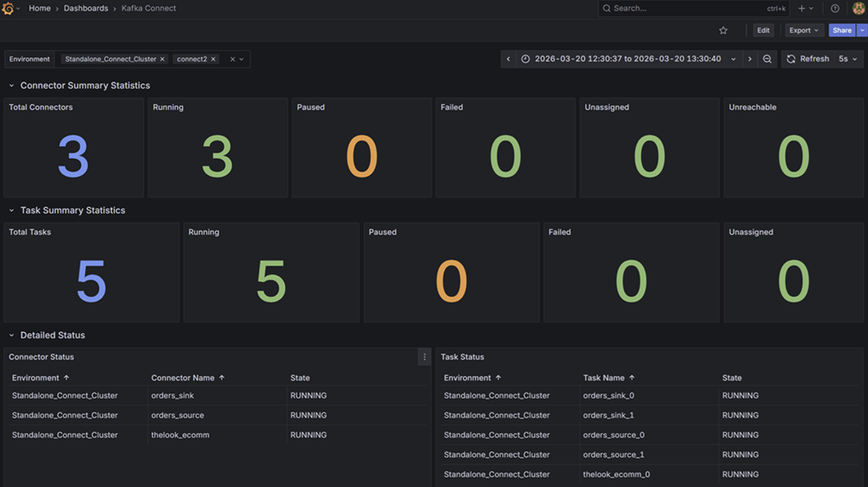Collapse Connector Summary Statistics row
Image resolution: width=868 pixels, height=487 pixels.
pos(11,86)
